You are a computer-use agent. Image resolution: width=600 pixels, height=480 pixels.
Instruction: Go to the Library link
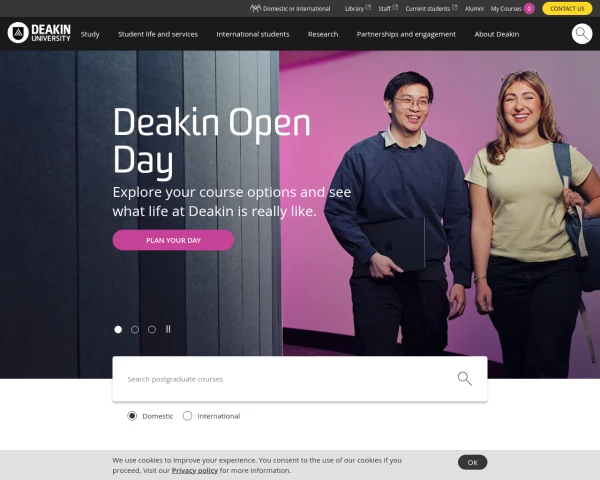(358, 8)
